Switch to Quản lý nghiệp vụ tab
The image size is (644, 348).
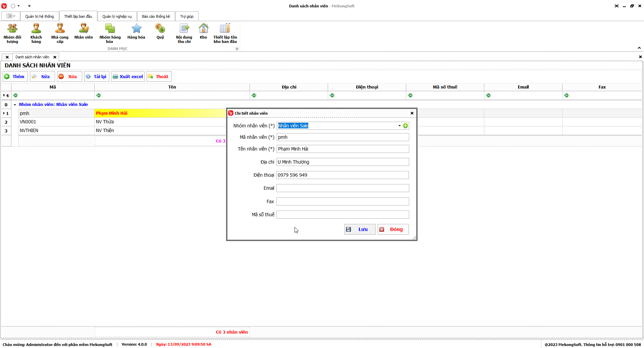(x=117, y=16)
